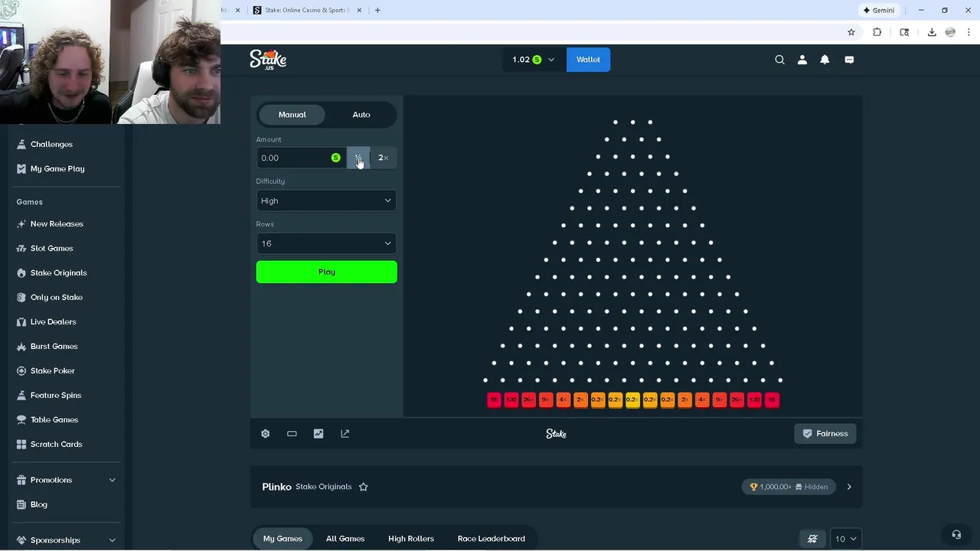Open Live Dealers in the sidebar
The height and width of the screenshot is (551, 980).
(x=53, y=321)
